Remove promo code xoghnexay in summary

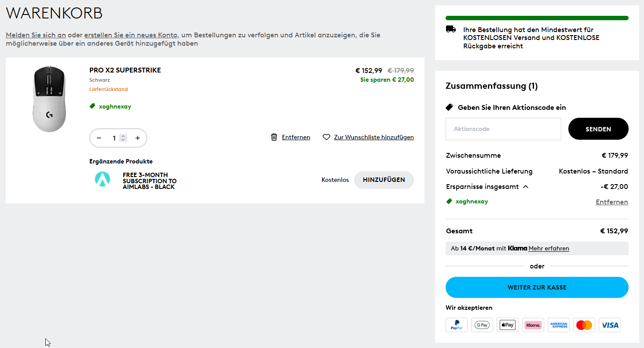coord(612,202)
